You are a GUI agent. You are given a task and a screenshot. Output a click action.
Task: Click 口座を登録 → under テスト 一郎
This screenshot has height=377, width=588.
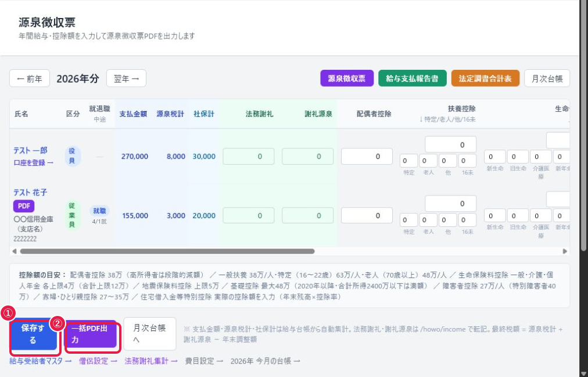coord(33,162)
